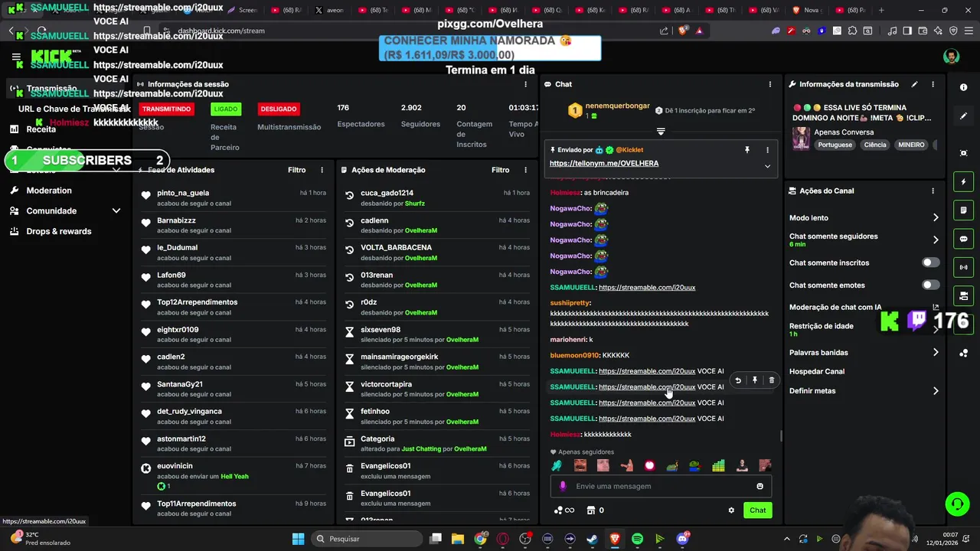This screenshot has height=551, width=980.
Task: Toggle Chat somente emotes switch
Action: point(930,285)
